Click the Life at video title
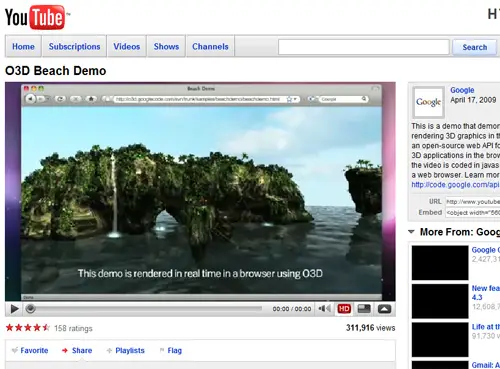 tap(486, 327)
